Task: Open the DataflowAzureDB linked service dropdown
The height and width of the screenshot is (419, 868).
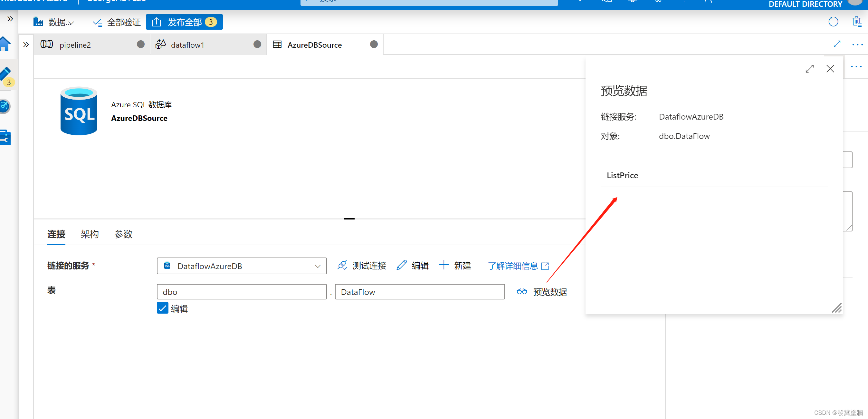Action: point(317,266)
